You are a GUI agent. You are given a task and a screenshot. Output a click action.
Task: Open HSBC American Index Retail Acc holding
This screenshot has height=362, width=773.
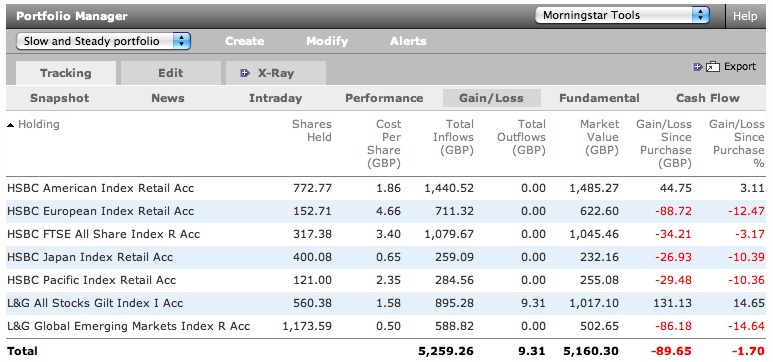tap(101, 188)
